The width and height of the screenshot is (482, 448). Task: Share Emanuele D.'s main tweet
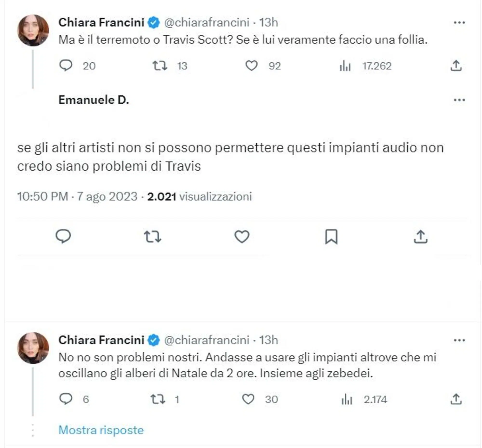pos(421,236)
